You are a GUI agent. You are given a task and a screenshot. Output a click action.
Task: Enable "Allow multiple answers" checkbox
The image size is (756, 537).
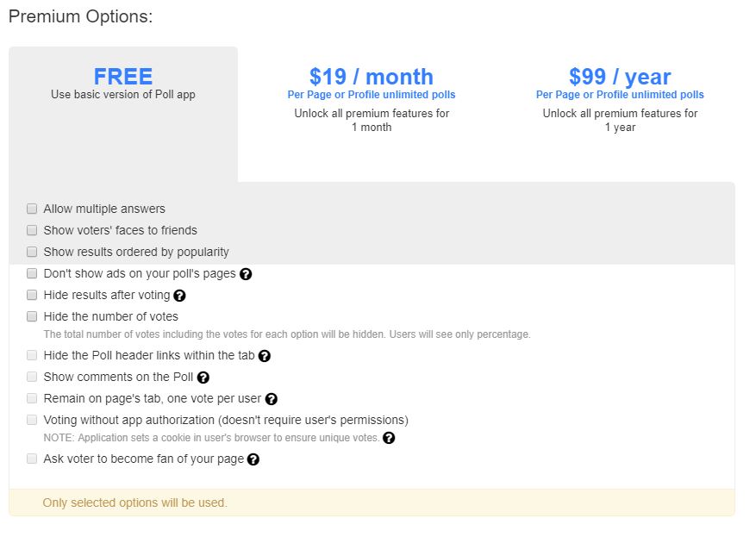click(x=32, y=209)
